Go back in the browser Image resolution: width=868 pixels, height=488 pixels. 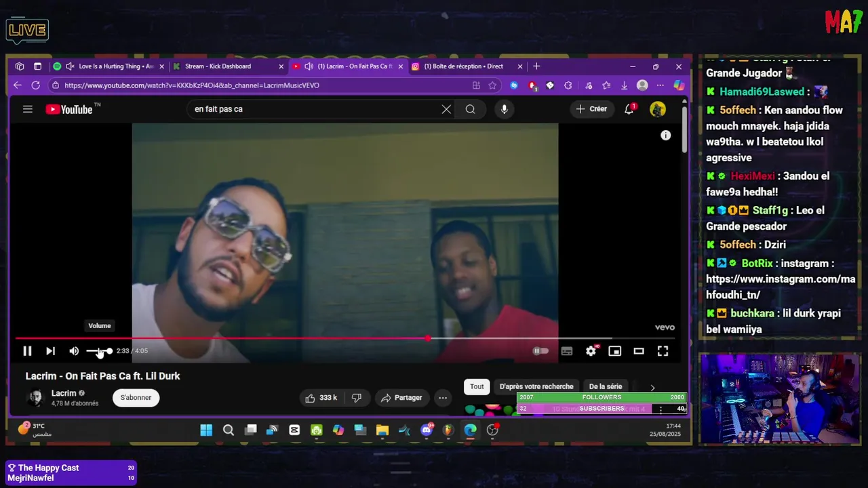click(18, 85)
